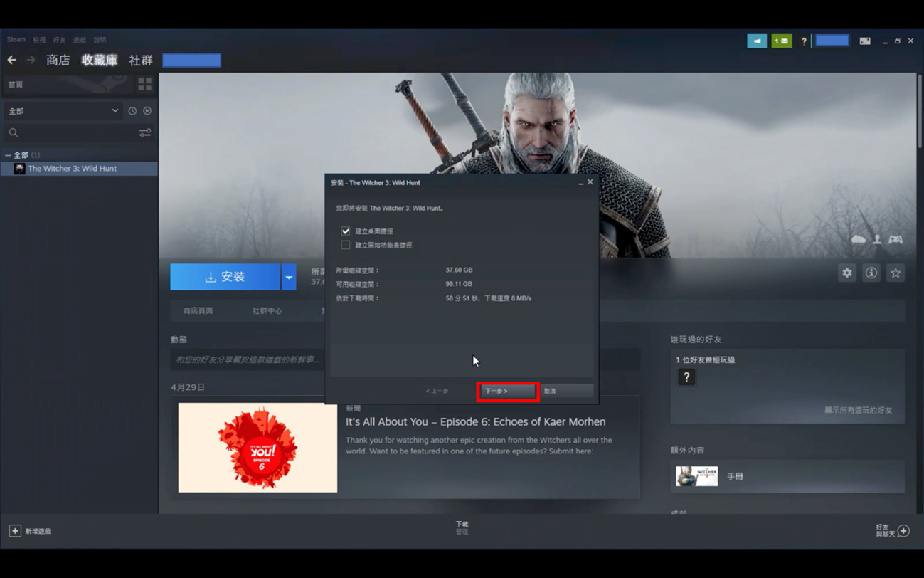924x578 pixels.
Task: Click the game settings gear icon
Action: tap(846, 273)
